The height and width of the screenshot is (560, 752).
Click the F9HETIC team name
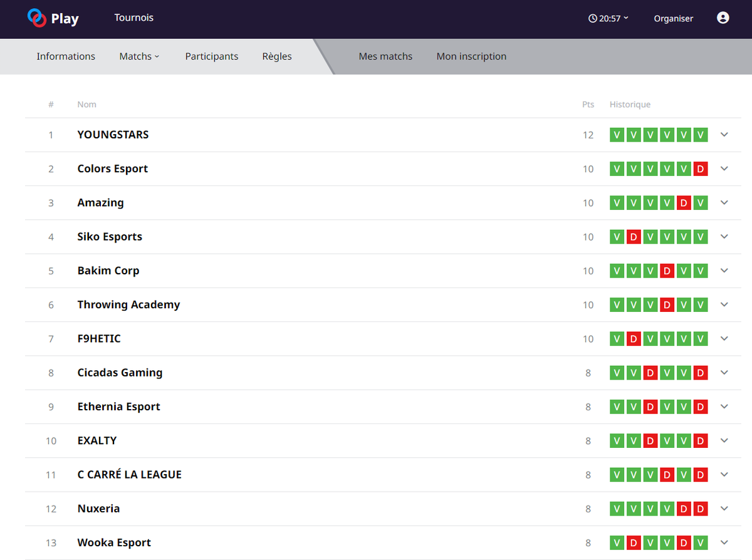(99, 339)
